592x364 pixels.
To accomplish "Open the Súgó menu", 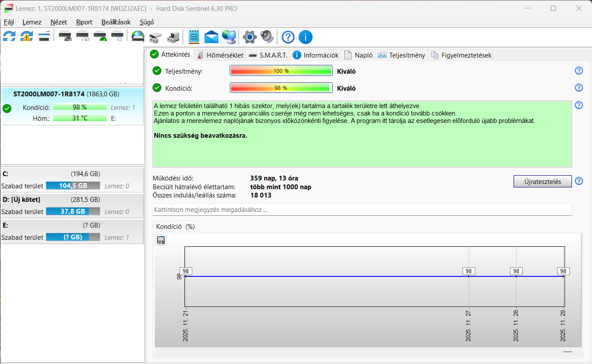I will click(147, 22).
